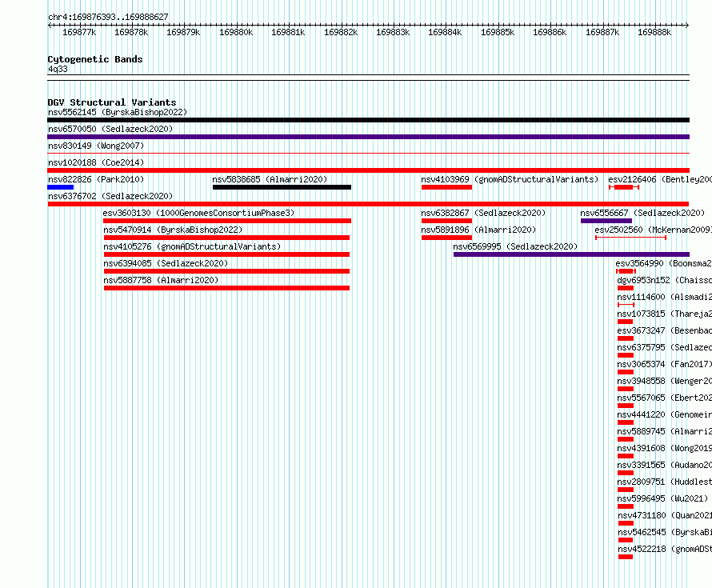Viewport: 712px width, 588px height.
Task: Click the red esv3603130 variant bar
Action: 227,221
